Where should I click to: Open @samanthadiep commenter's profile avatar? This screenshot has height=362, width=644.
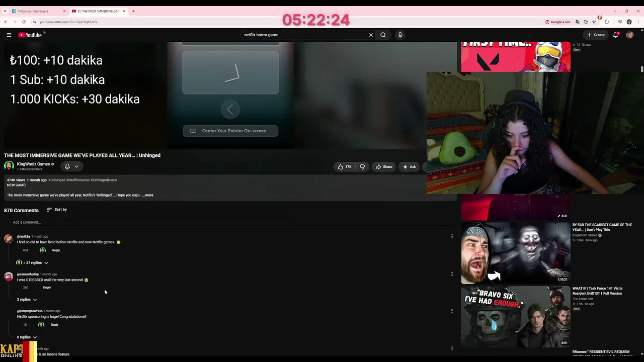tap(9, 277)
